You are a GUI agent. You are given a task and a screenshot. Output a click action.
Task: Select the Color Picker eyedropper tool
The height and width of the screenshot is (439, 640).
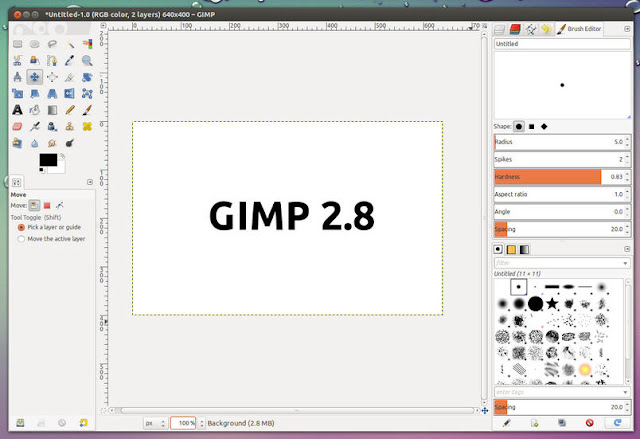[70, 60]
